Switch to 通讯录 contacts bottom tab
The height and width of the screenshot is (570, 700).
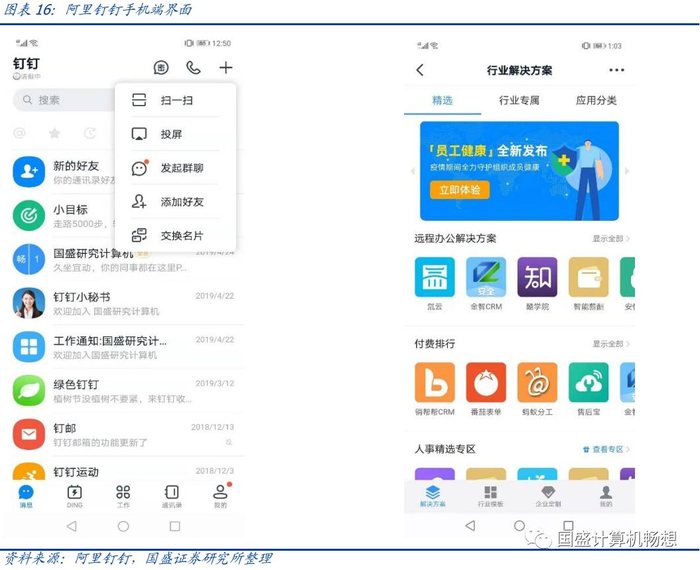click(172, 496)
